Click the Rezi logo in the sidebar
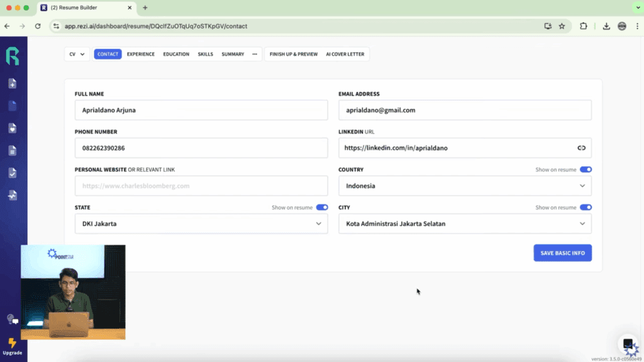 [13, 56]
